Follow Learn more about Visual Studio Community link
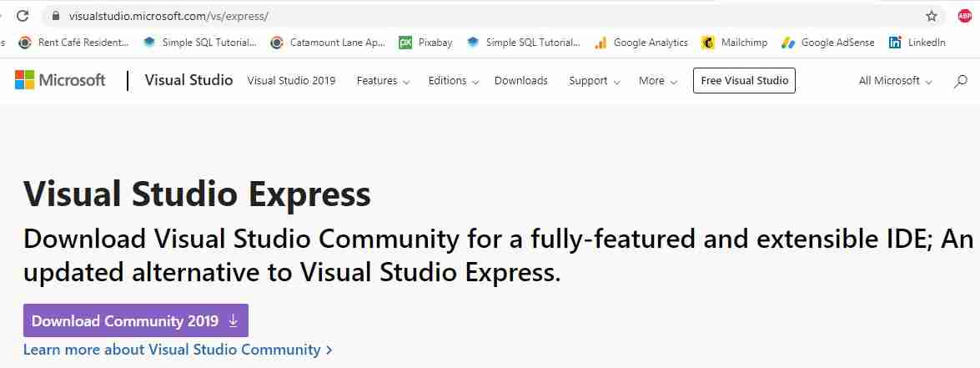 coord(178,350)
